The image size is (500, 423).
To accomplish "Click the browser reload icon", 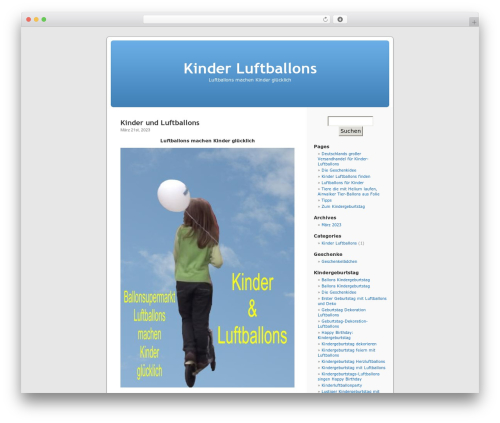I will 325,20.
